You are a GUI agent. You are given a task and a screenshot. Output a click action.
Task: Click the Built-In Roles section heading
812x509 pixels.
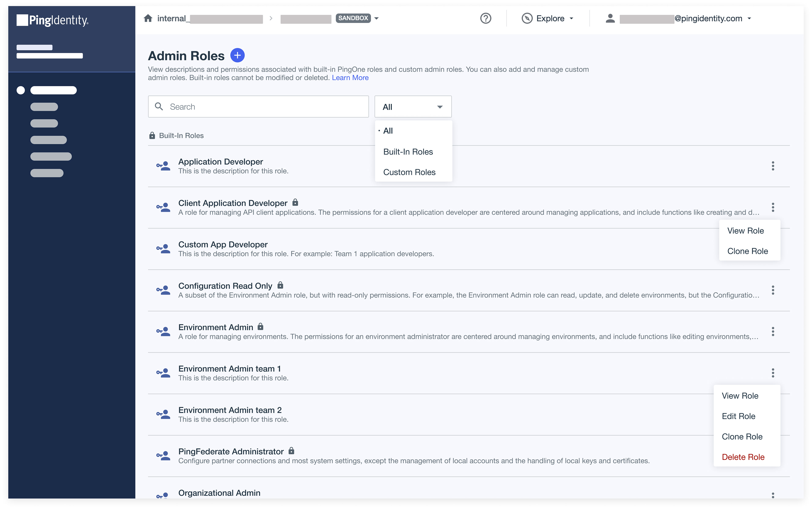(181, 136)
